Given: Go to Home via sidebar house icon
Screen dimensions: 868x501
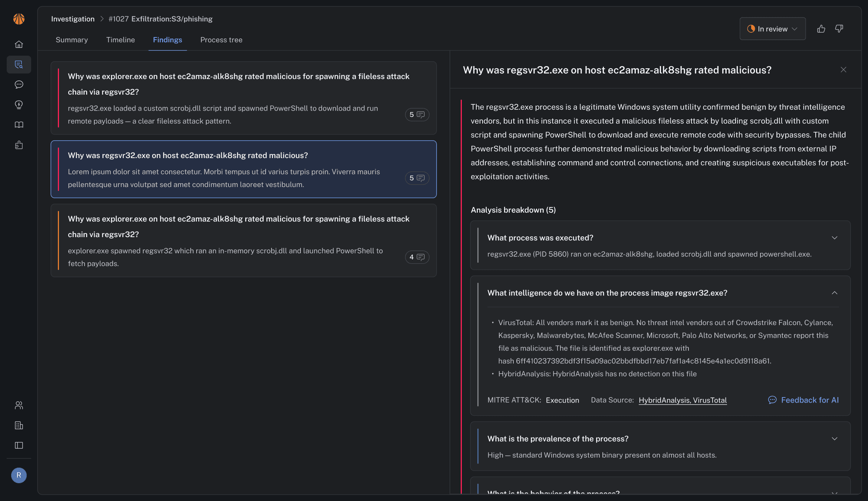Looking at the screenshot, I should pos(19,45).
